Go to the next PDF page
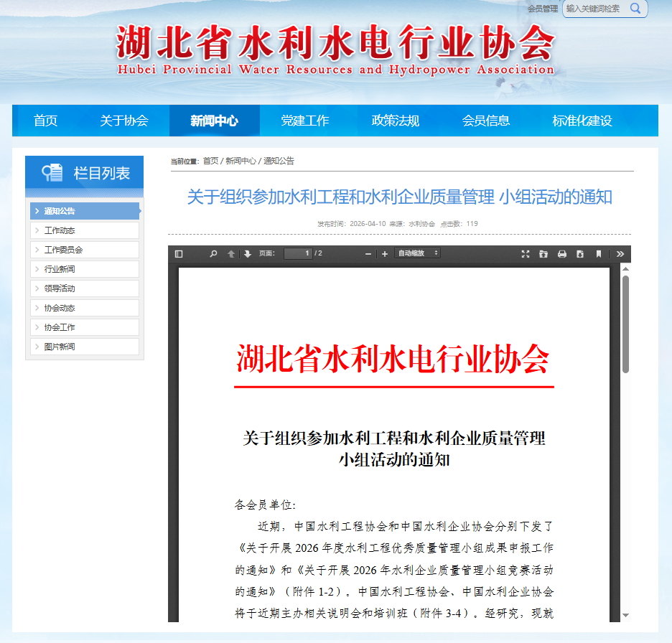Screen dimensions: 672x643 [x=248, y=253]
